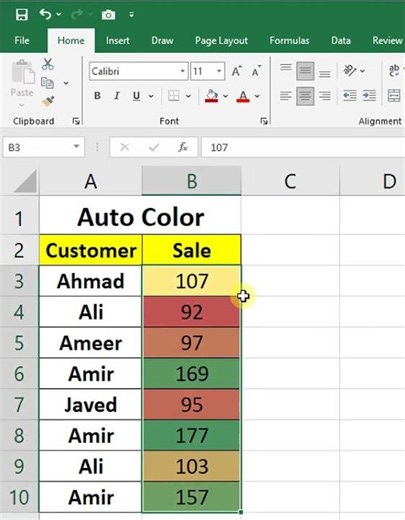Open Customize Quick Access Toolbar menu
Viewport: 405px width, 520px height.
click(x=132, y=15)
